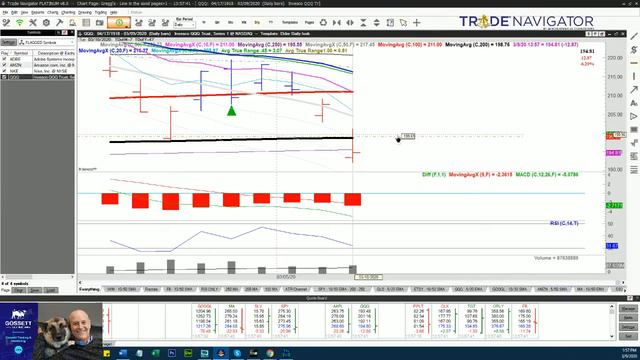Select the horizontal line drawing tool
Screen dimensions: 640x360
pos(634,63)
